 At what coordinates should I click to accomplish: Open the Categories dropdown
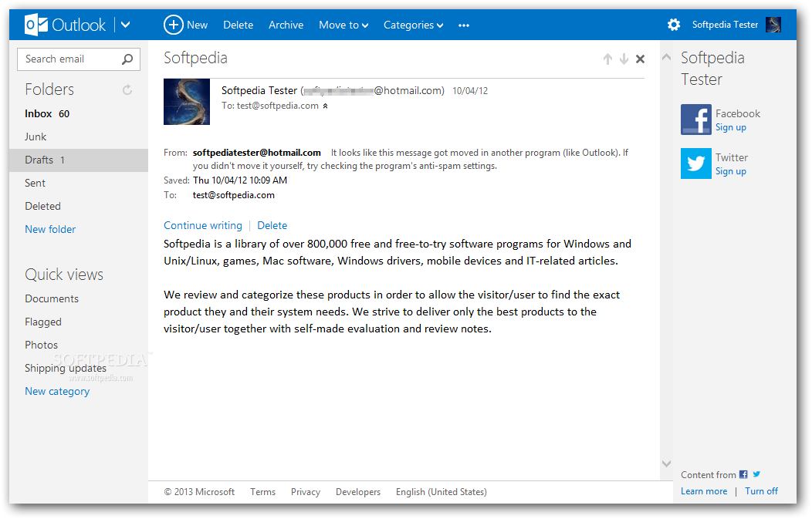pyautogui.click(x=413, y=25)
